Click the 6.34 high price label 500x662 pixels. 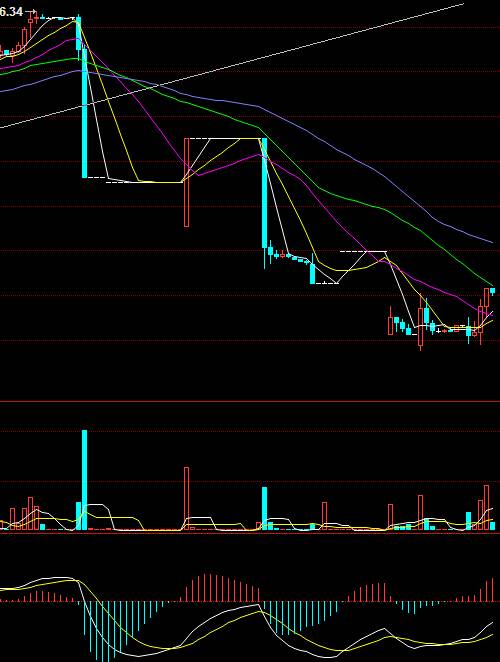click(11, 12)
